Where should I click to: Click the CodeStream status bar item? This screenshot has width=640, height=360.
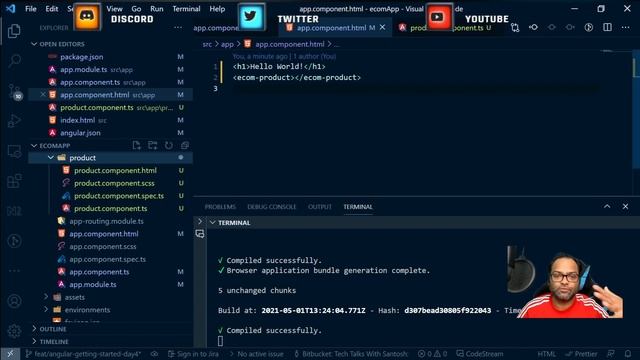point(480,354)
